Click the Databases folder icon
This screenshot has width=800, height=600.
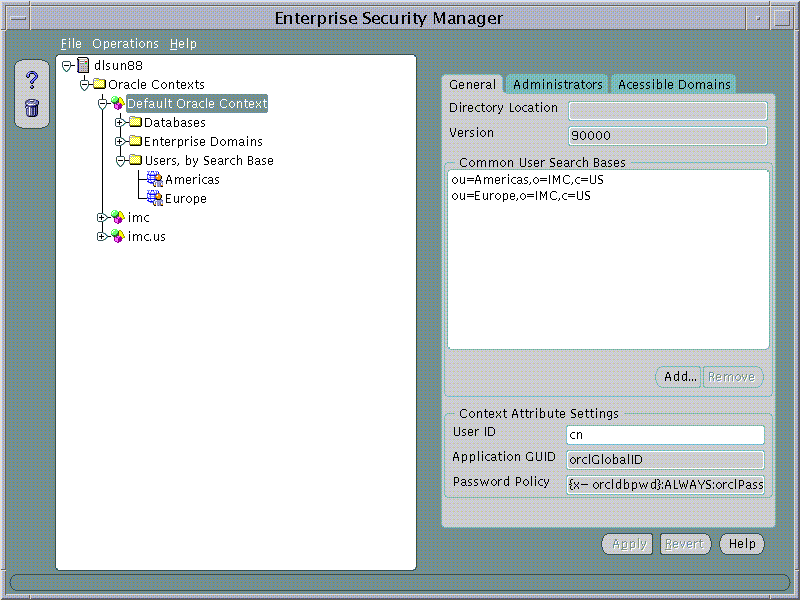pos(135,122)
